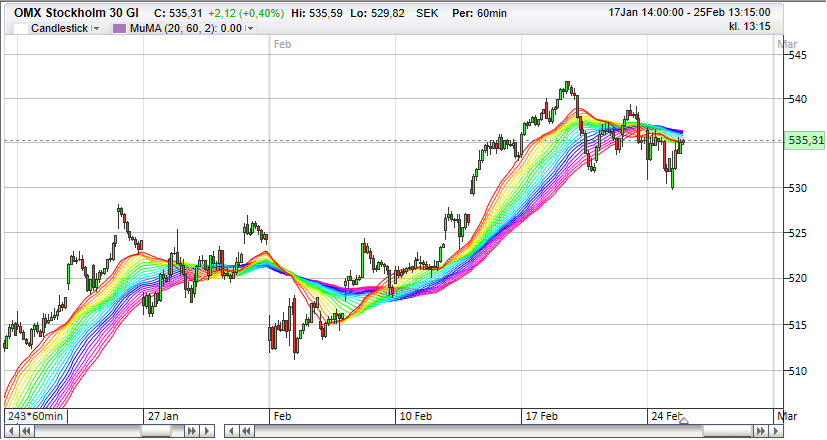Click the purple MuMA color swatch
The height and width of the screenshot is (440, 827).
tap(120, 28)
